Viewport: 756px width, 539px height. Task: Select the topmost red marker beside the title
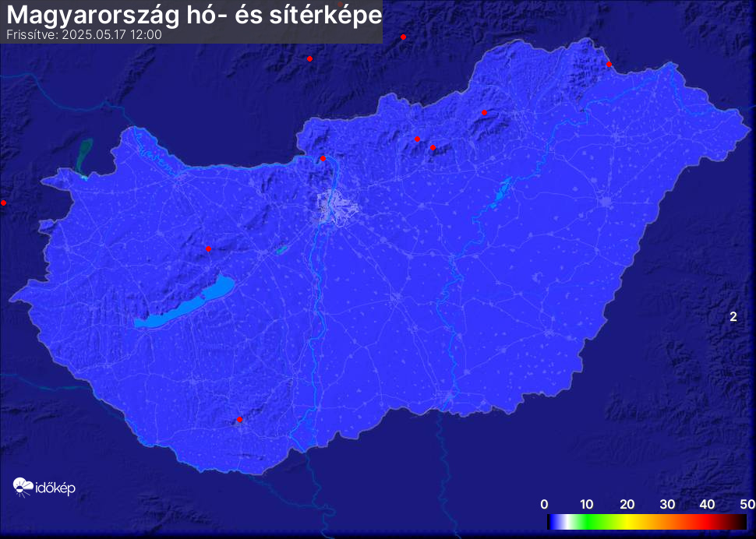click(x=403, y=37)
